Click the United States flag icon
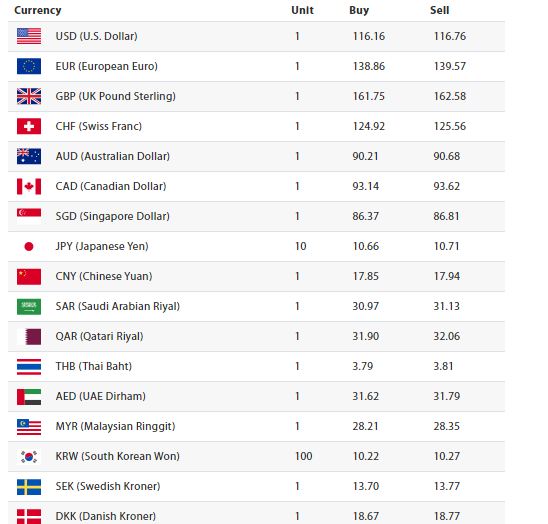Image resolution: width=548 pixels, height=524 pixels. [29, 36]
